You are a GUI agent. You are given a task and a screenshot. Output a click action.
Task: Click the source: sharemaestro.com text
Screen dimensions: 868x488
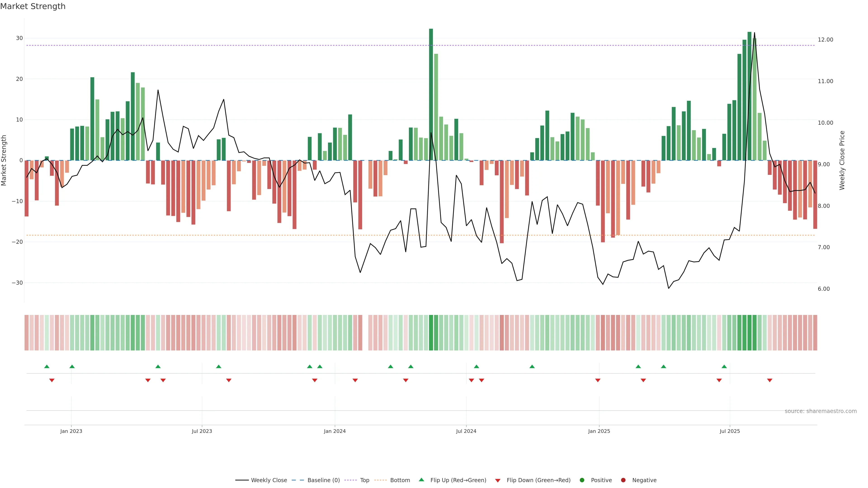pos(821,411)
